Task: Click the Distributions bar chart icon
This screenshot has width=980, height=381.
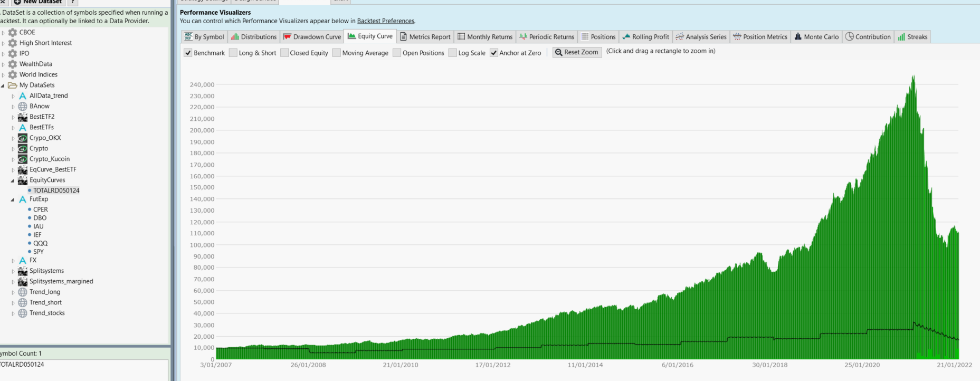Action: click(235, 37)
